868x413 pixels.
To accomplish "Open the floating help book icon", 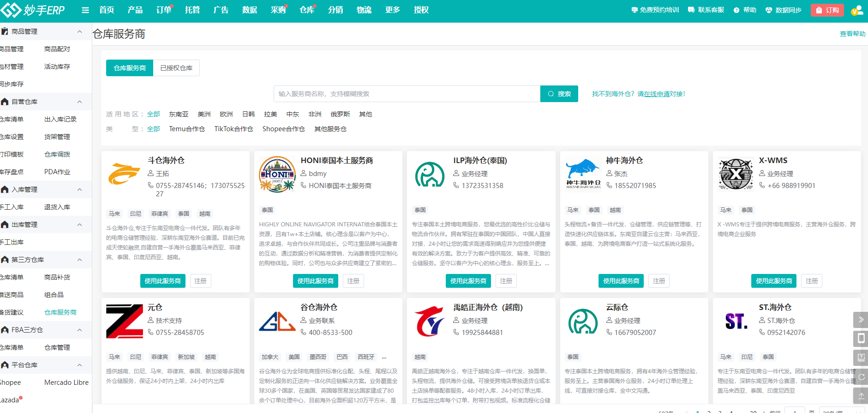I will [x=861, y=358].
